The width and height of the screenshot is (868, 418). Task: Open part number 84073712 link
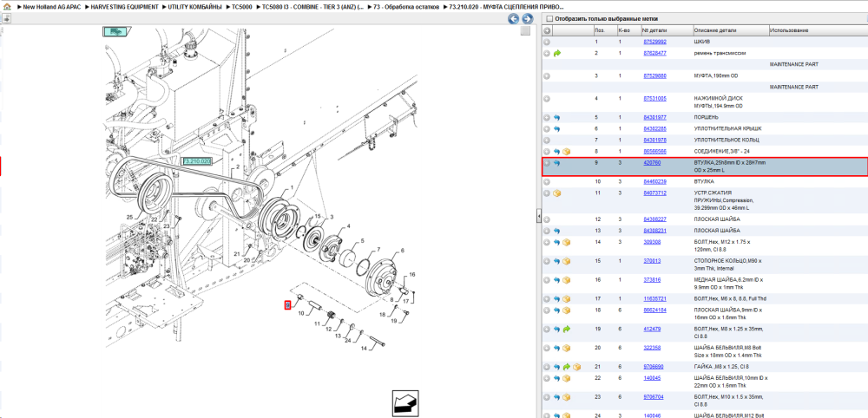(654, 193)
